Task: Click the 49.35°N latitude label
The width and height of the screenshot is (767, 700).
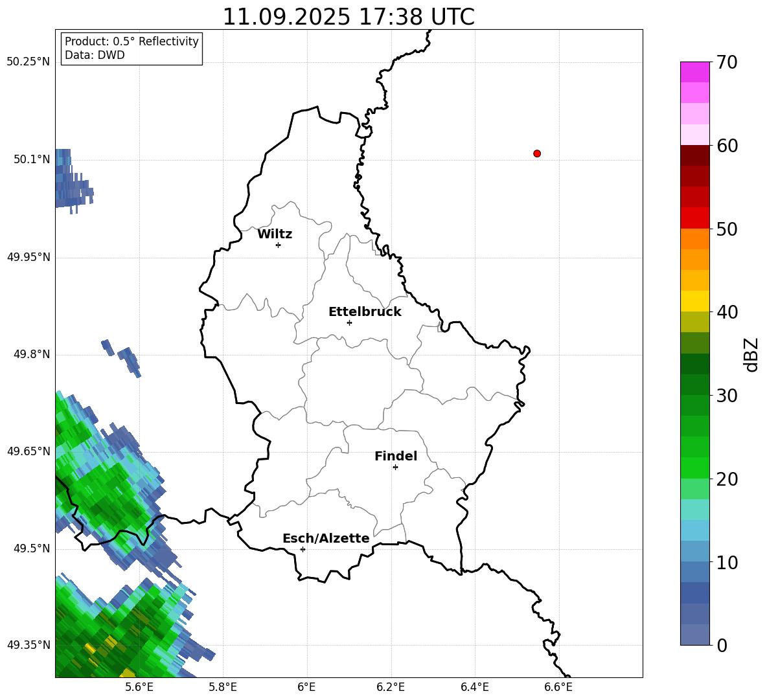Action: tap(29, 645)
